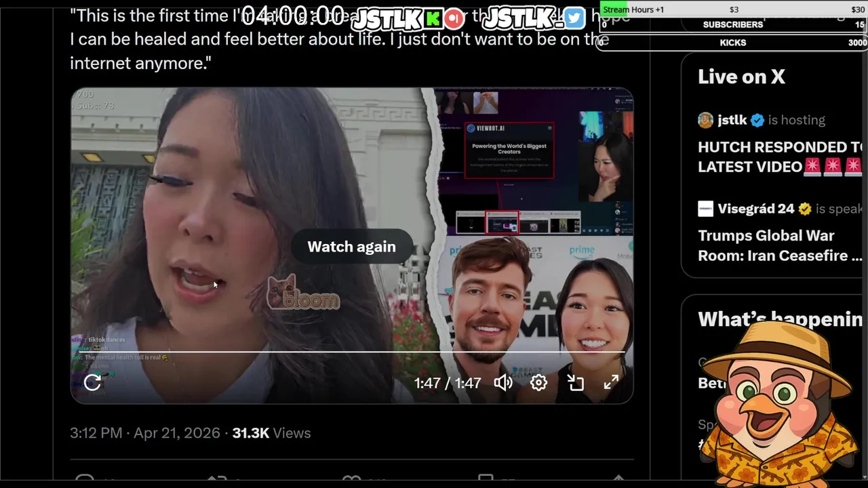Click the SUBSCRIBERS counter row in overlay
Viewport: 868px width, 488px height.
pos(734,24)
